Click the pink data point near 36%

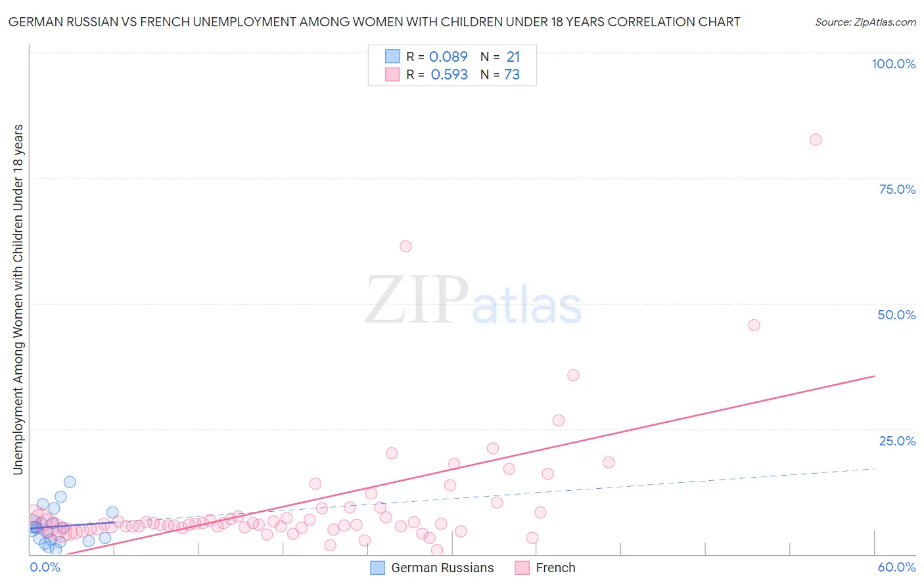pyautogui.click(x=573, y=375)
